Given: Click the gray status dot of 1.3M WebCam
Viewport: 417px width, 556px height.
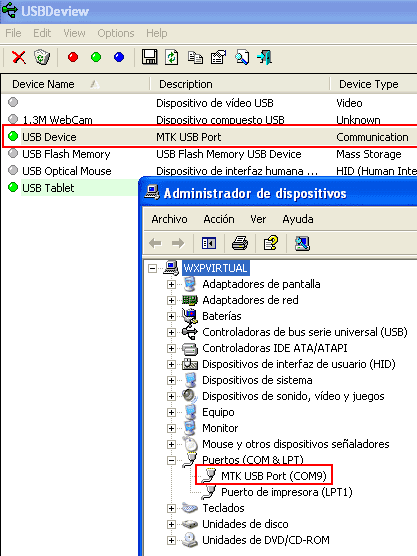Looking at the screenshot, I should click(x=13, y=118).
